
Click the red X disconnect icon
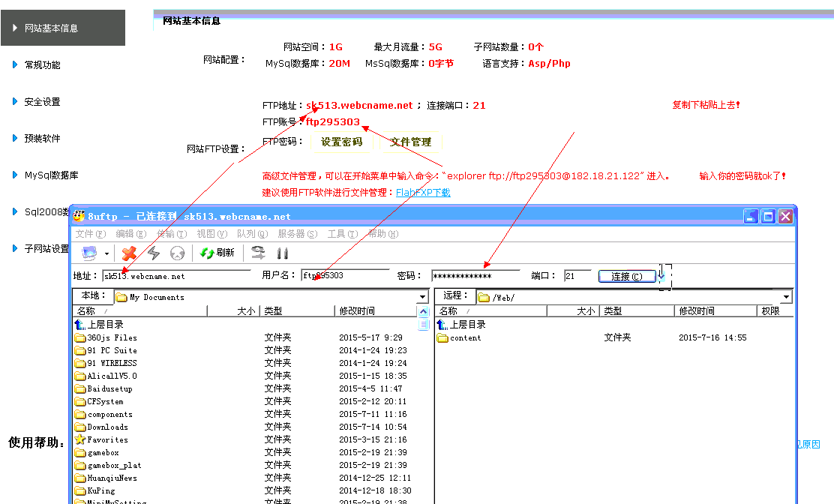(129, 253)
